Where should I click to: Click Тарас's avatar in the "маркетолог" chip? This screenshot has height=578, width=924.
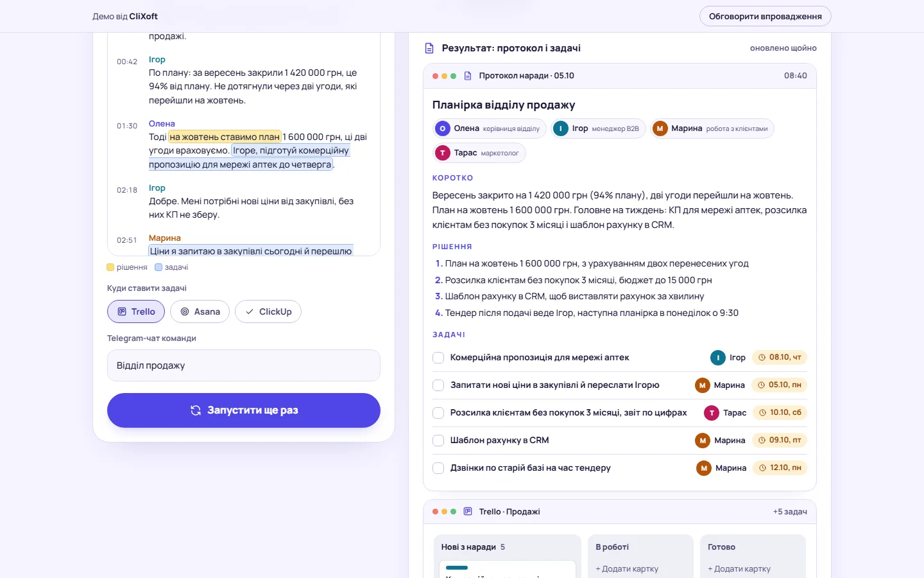pos(443,153)
